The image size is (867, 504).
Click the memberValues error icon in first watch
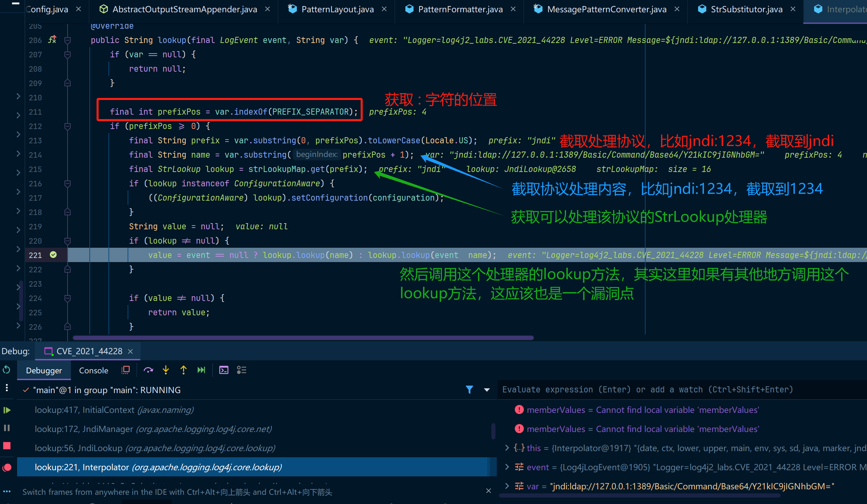[519, 410]
